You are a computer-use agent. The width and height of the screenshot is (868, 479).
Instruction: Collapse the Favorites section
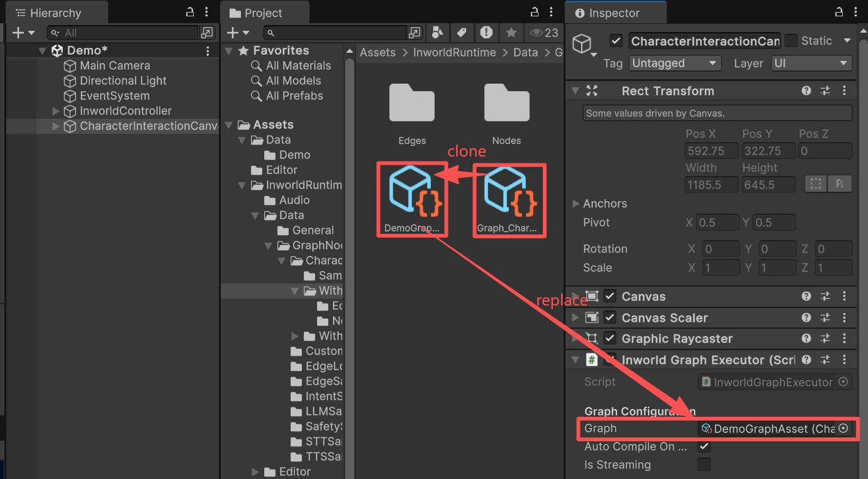229,51
